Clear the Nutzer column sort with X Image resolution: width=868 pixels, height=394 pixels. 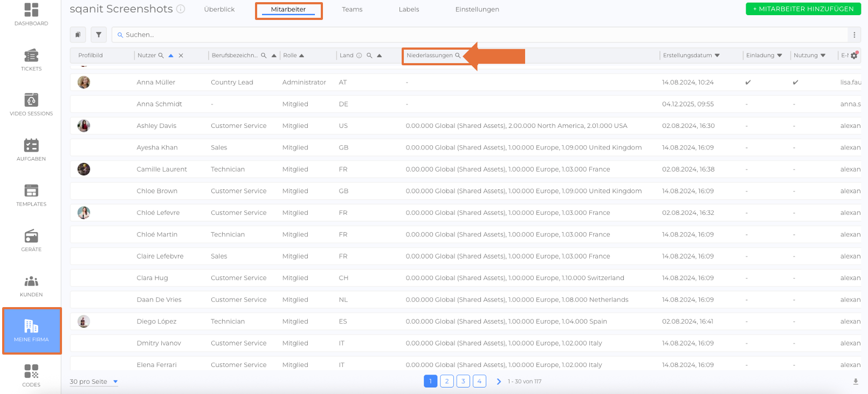tap(181, 56)
